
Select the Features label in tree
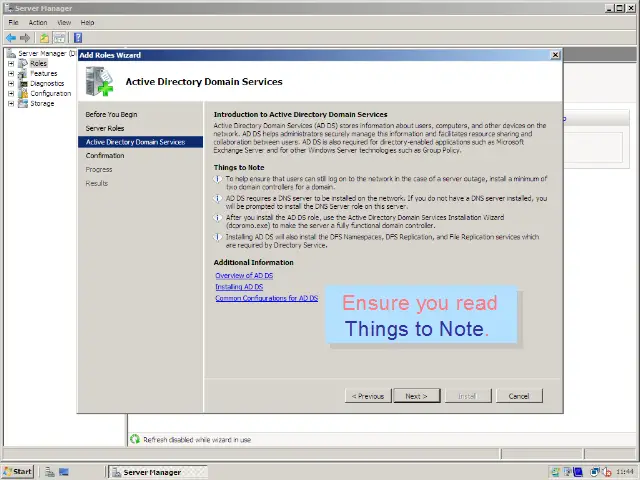click(x=44, y=73)
